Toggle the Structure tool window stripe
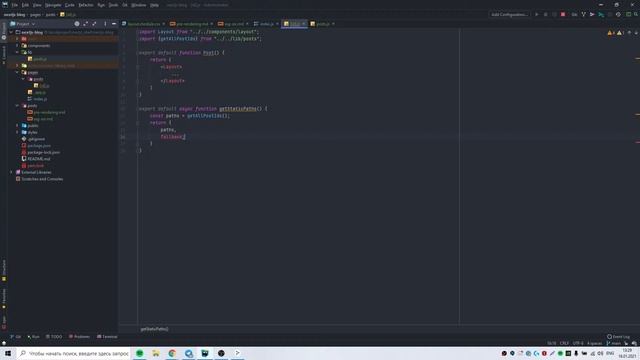Viewport: 640px width, 360px height. pos(4,270)
